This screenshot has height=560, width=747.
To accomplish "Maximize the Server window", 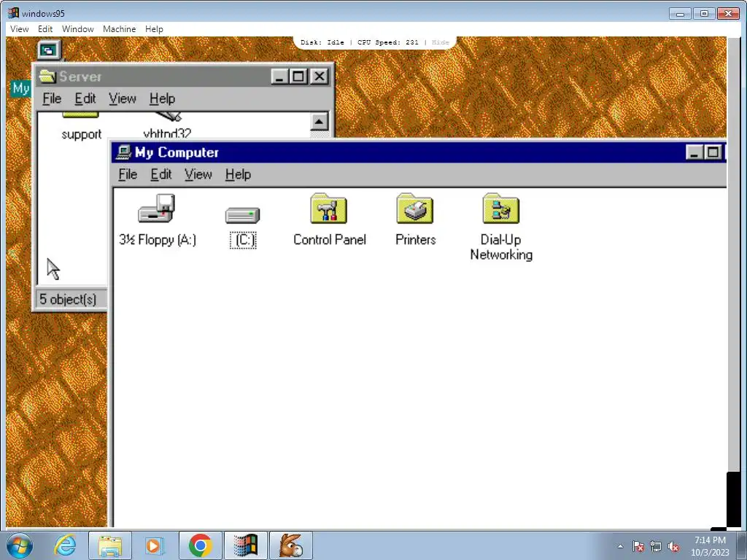I will point(298,76).
